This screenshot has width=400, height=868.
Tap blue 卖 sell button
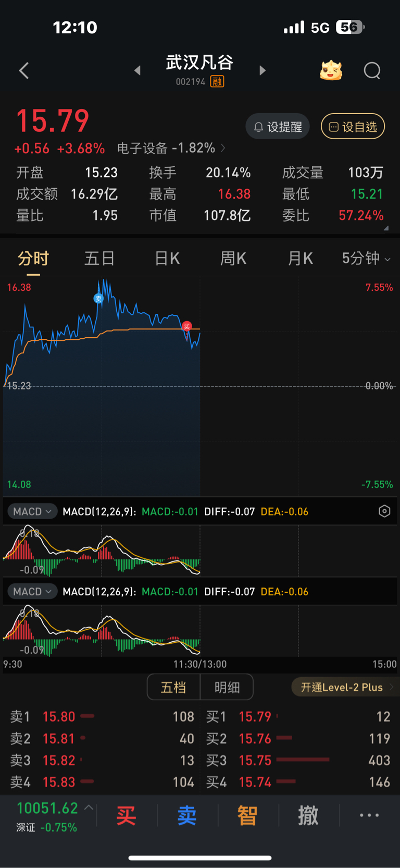(x=186, y=815)
